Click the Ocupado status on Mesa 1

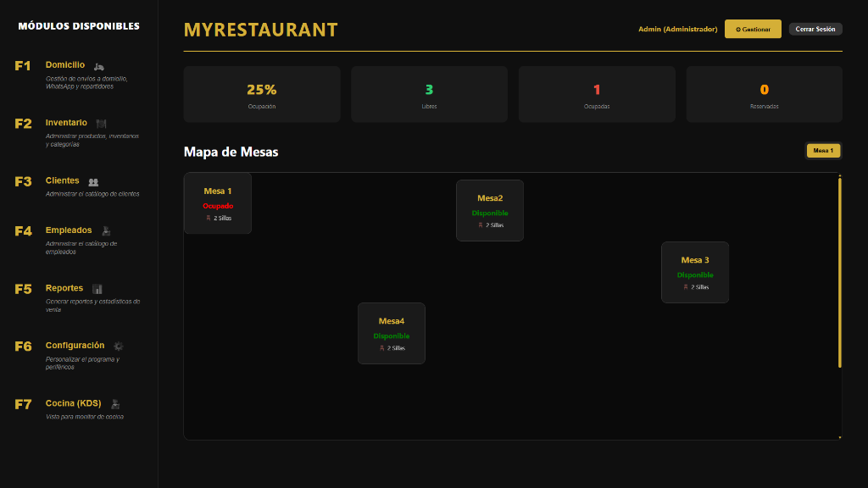click(218, 204)
